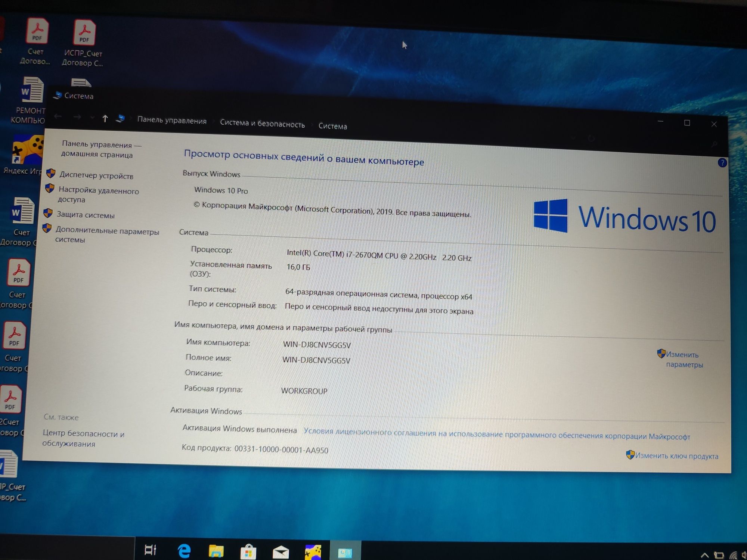Click the heading Просмотр основных сведений о вашем компьютере
This screenshot has width=747, height=560.
(x=304, y=158)
